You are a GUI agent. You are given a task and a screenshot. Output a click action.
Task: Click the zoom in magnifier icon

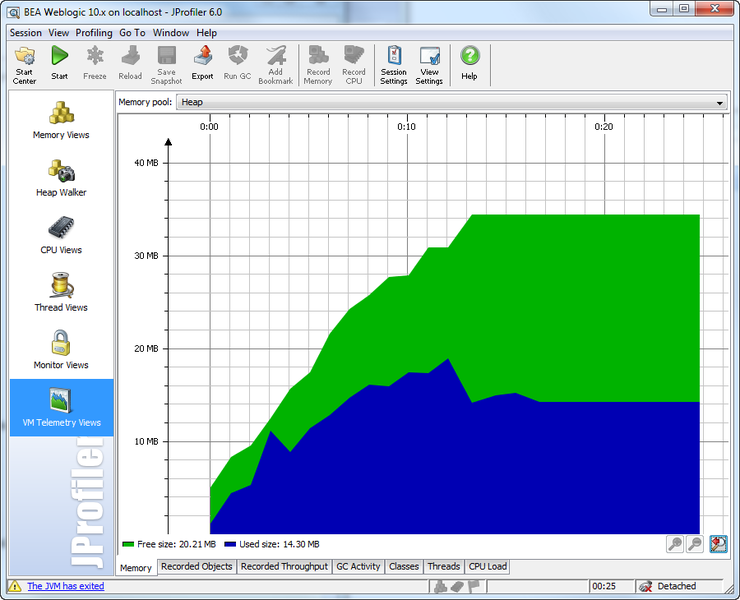point(675,544)
